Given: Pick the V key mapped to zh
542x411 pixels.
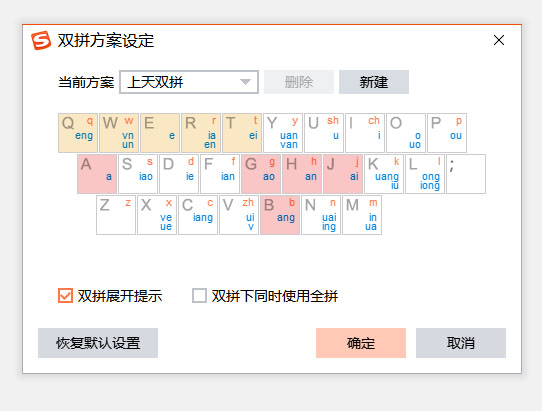Looking at the screenshot, I should click(x=239, y=215).
